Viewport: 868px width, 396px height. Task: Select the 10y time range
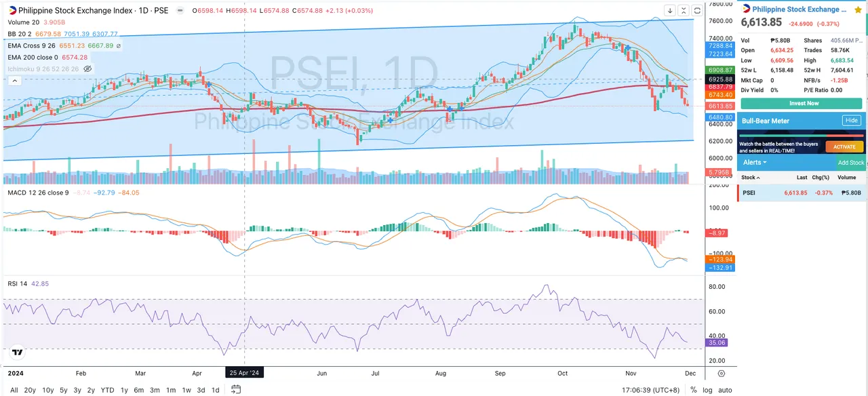tap(48, 390)
